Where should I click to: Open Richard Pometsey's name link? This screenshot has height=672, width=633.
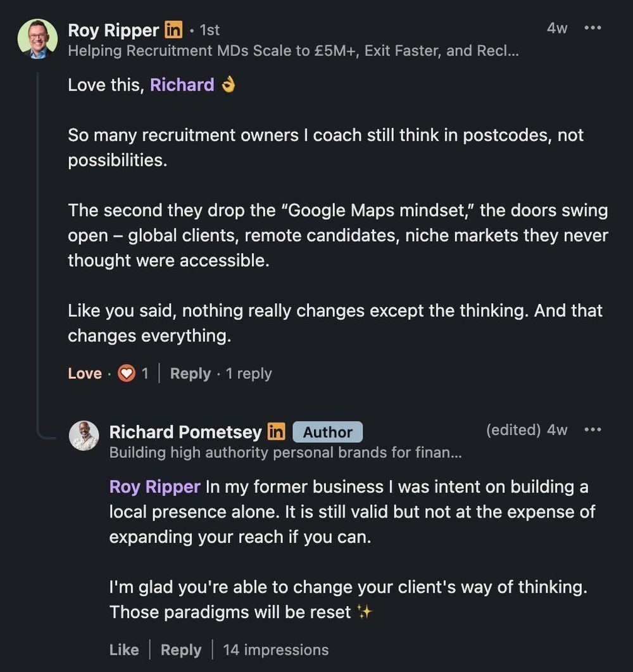(185, 432)
